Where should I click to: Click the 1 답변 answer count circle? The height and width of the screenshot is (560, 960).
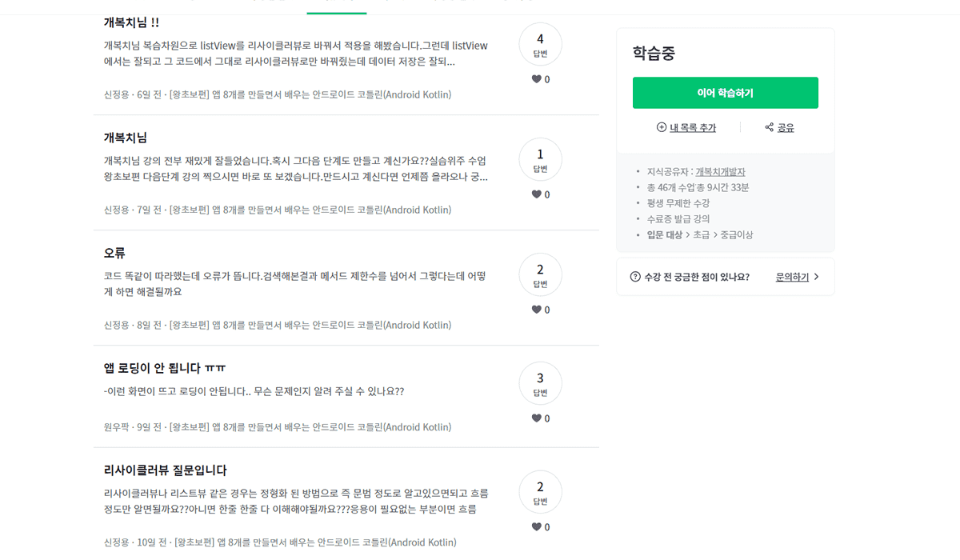540,159
